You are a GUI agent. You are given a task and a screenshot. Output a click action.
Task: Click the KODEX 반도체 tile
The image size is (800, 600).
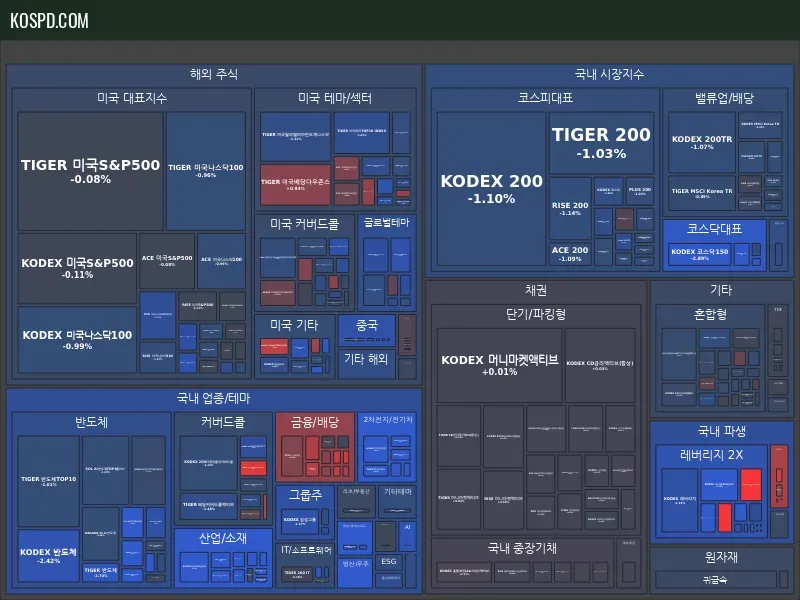click(x=48, y=556)
